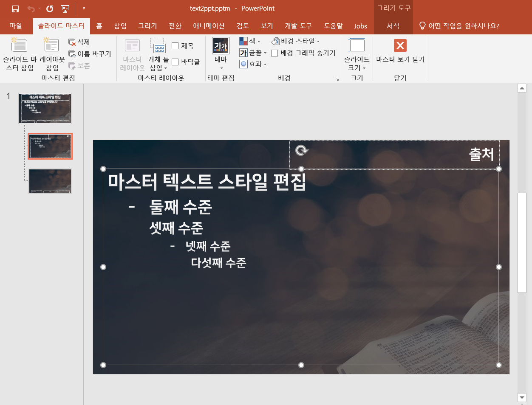This screenshot has height=405, width=532.
Task: Select the second layout thumbnail
Action: [x=50, y=146]
